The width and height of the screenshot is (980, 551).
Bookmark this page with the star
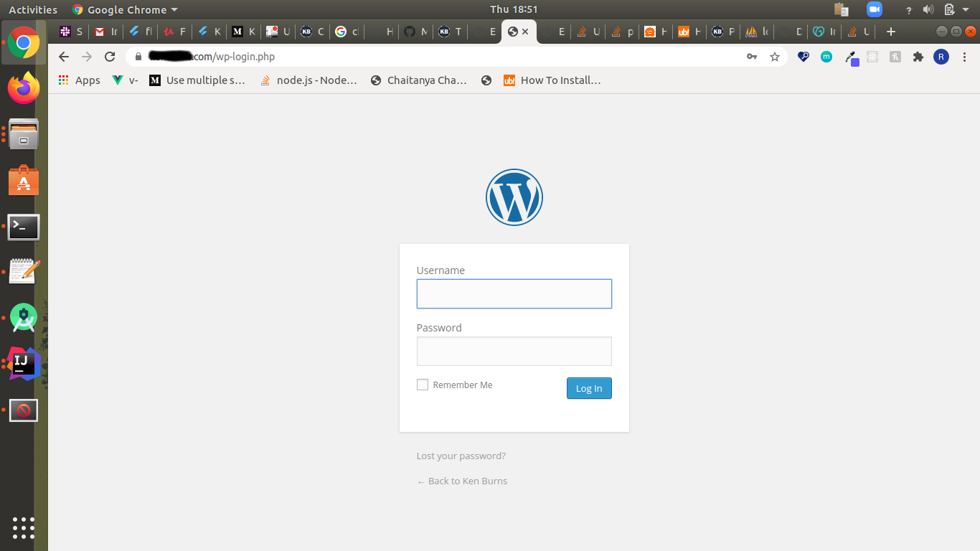(x=775, y=57)
